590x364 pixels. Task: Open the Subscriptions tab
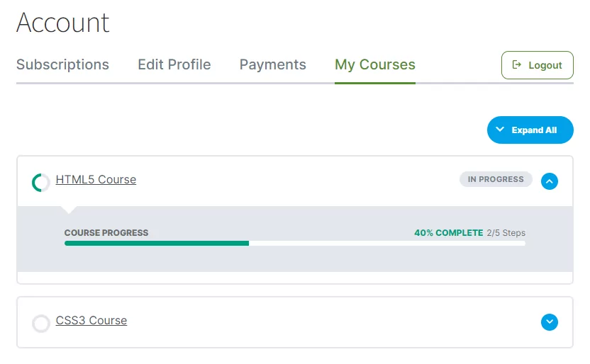pyautogui.click(x=62, y=64)
